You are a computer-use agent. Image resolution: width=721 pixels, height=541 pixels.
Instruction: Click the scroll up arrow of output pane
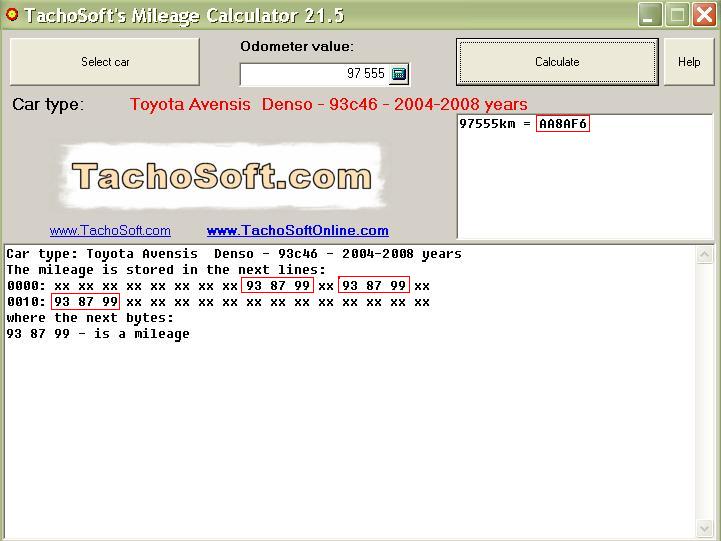pos(704,255)
